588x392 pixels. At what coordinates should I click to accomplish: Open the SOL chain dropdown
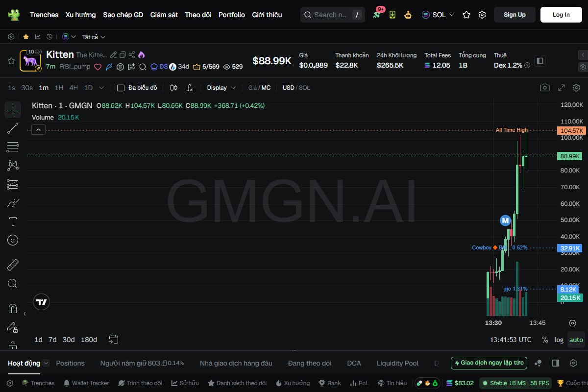pyautogui.click(x=438, y=15)
